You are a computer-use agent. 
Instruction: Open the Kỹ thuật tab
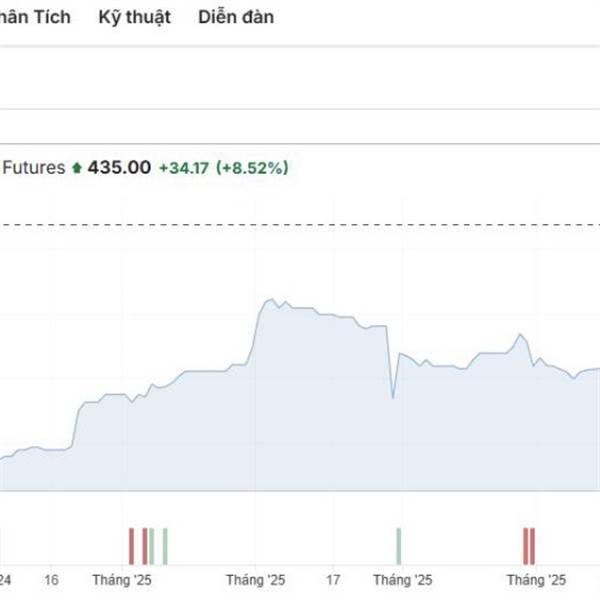135,17
